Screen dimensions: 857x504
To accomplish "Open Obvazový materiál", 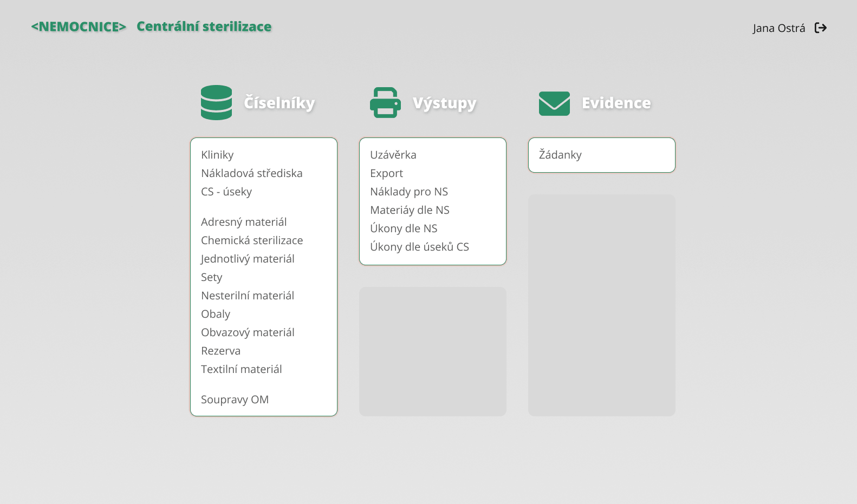I will 248,332.
